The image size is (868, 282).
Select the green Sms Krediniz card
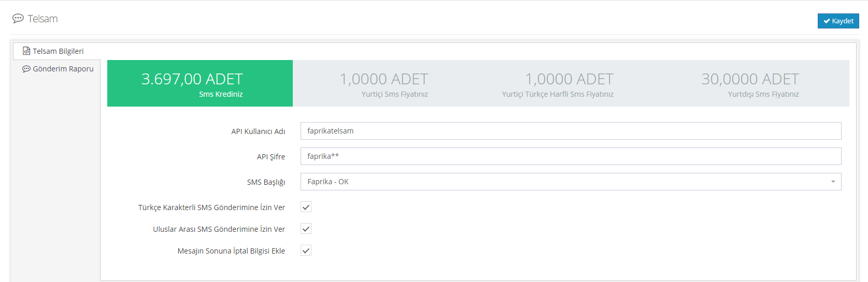tap(200, 83)
